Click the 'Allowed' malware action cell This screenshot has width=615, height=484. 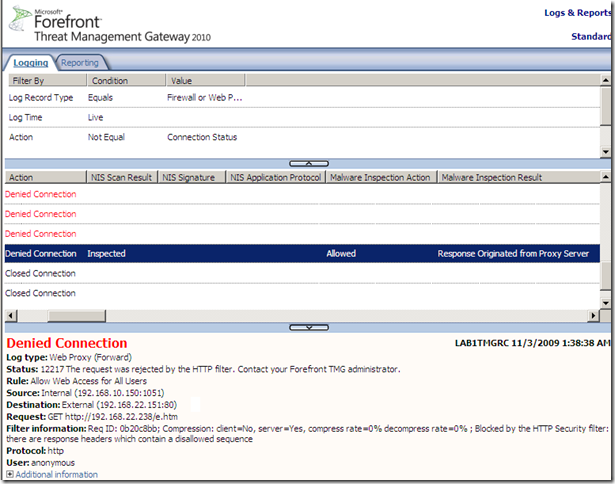[341, 253]
